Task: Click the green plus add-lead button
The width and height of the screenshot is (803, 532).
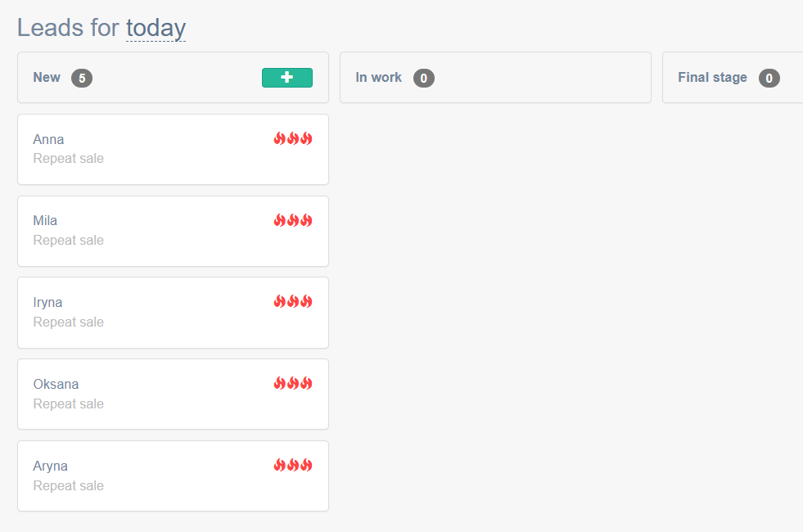Action: [286, 78]
